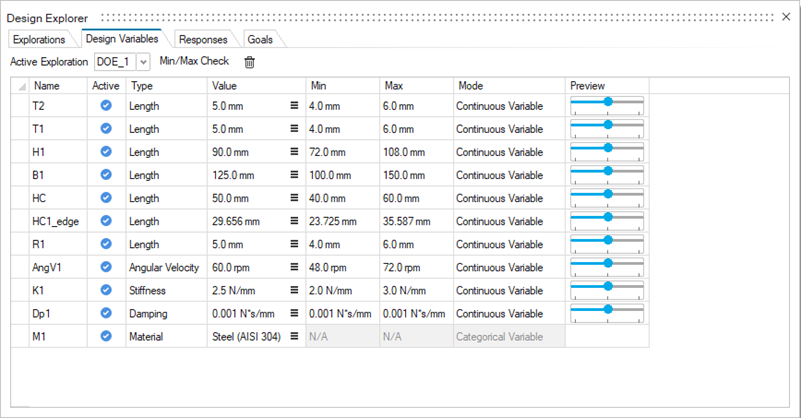Viewport: 801px width, 418px height.
Task: Click the table corner sort arrow
Action: coord(21,87)
